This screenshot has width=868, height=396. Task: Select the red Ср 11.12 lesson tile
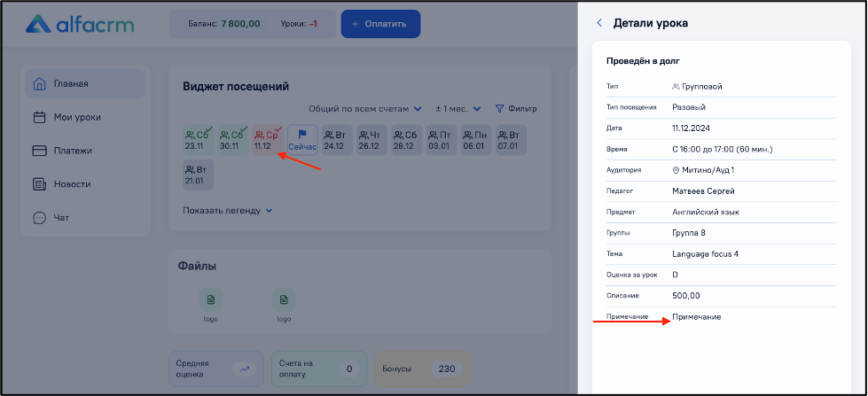coord(268,140)
